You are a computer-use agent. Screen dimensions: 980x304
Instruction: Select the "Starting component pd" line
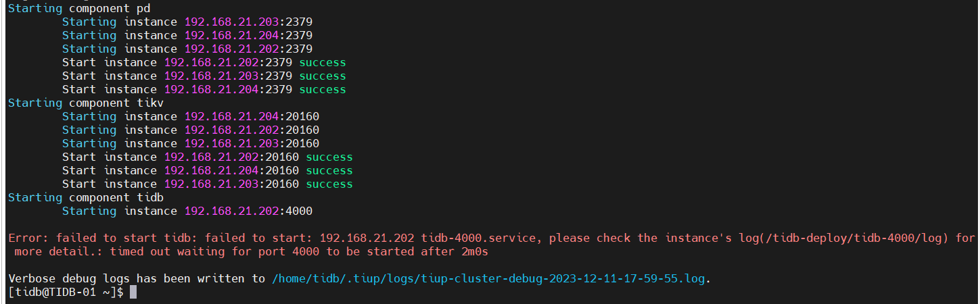pyautogui.click(x=79, y=8)
